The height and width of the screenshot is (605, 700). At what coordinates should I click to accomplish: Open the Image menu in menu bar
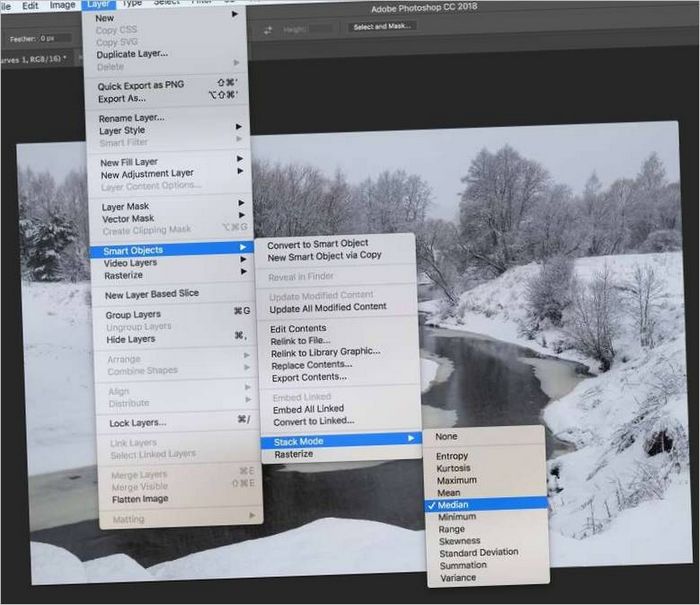tap(62, 5)
